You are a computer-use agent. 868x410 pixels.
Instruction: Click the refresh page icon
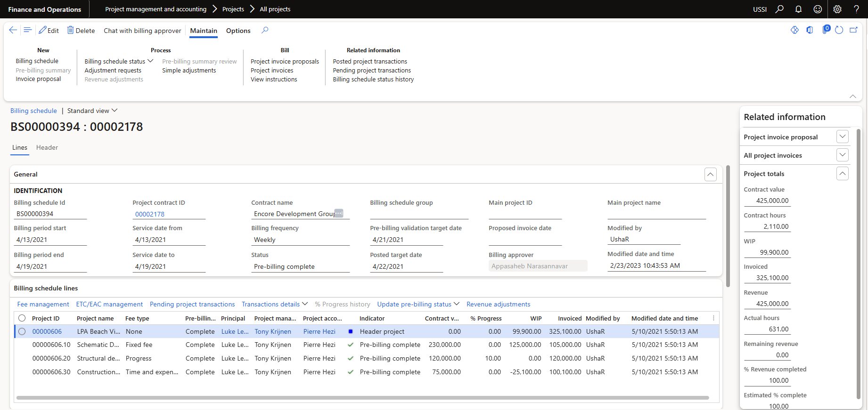pyautogui.click(x=839, y=30)
